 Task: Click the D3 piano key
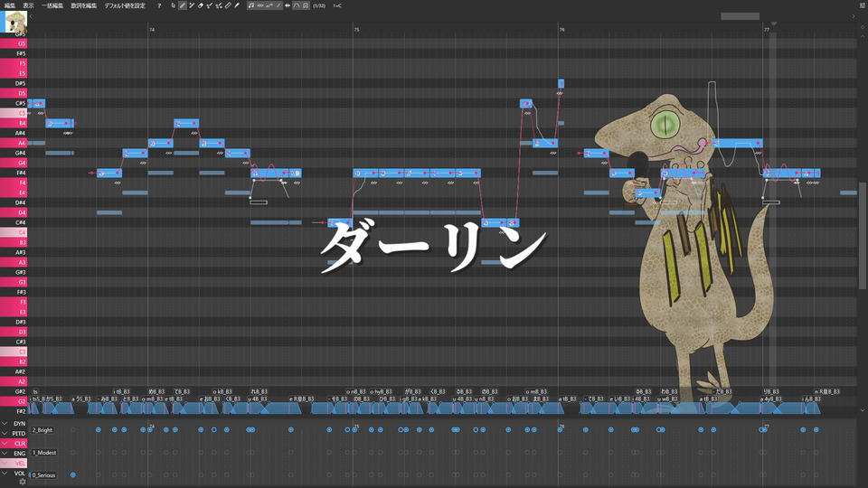click(14, 332)
